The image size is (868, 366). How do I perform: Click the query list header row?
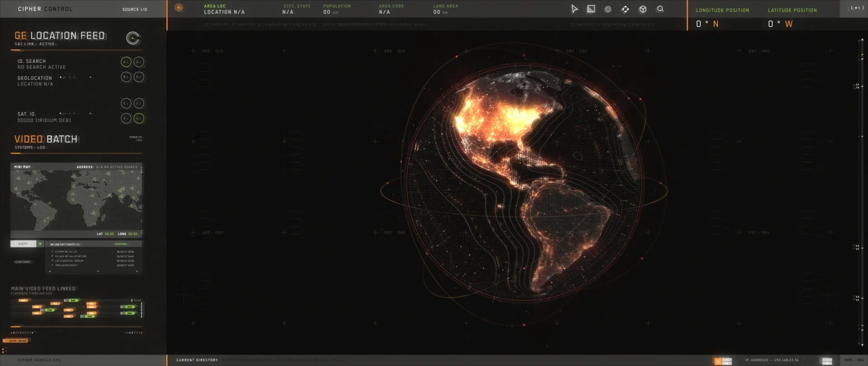94,244
